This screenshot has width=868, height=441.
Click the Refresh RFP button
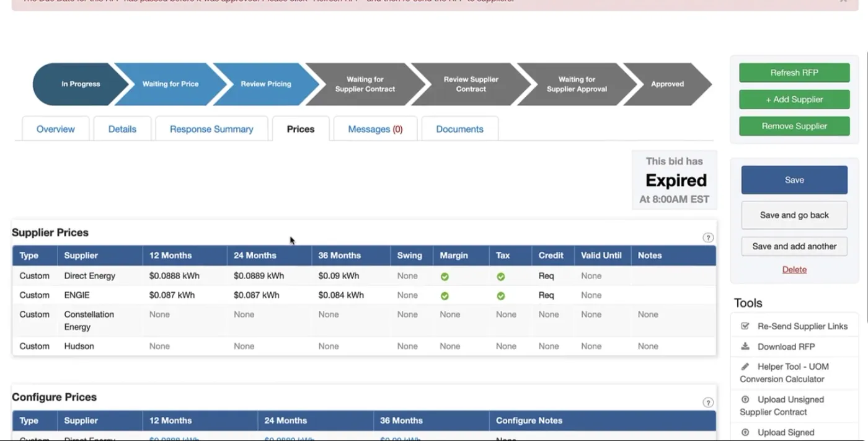point(794,73)
